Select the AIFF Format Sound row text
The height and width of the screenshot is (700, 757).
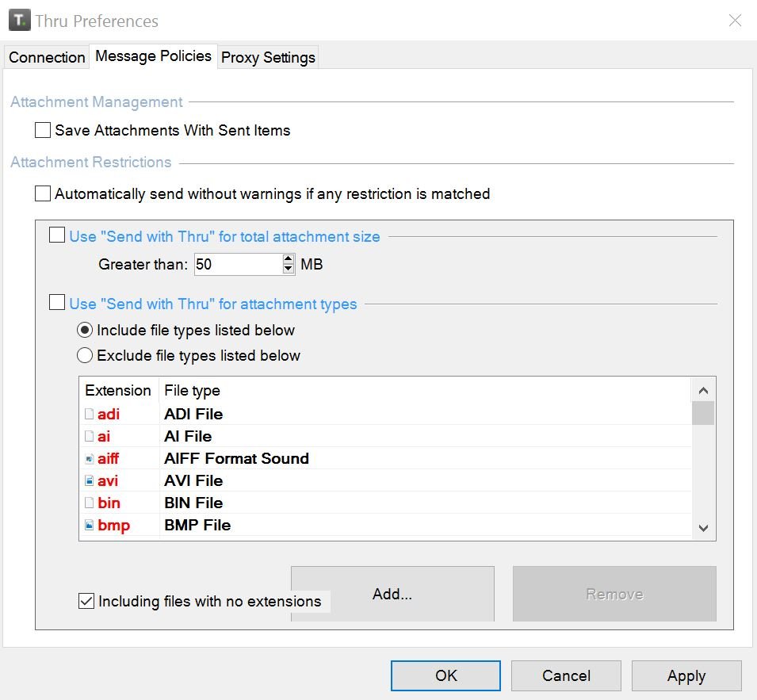(x=236, y=459)
